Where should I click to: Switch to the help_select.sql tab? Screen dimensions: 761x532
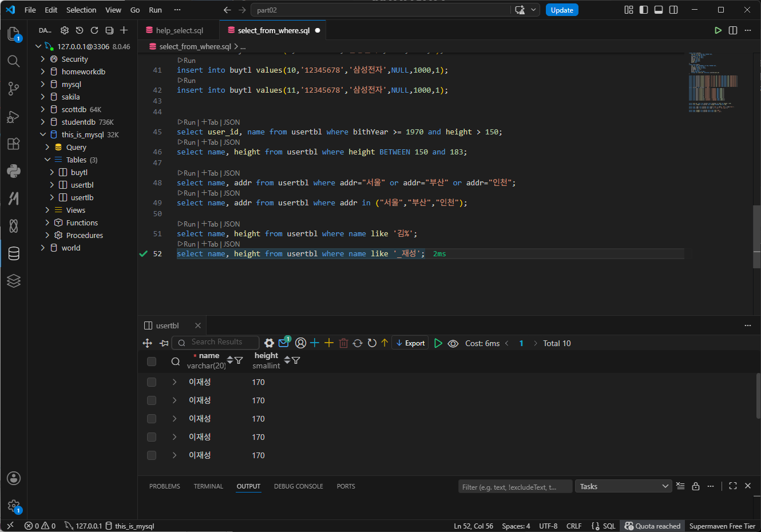point(179,30)
